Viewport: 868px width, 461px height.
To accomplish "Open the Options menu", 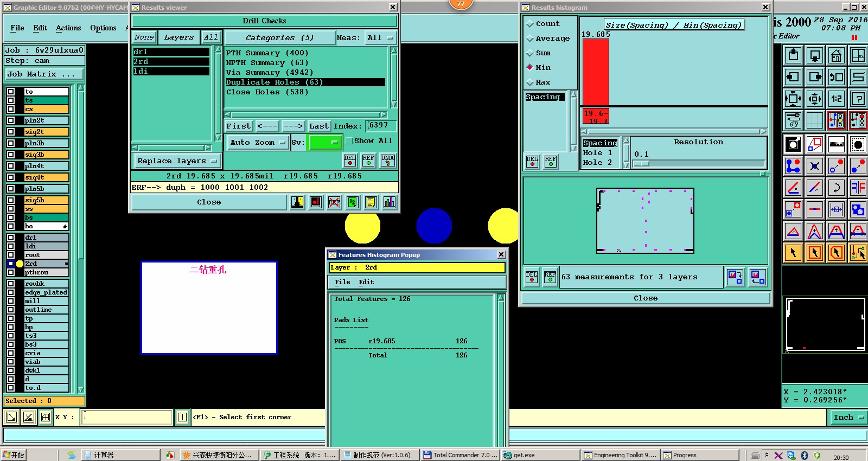I will coord(103,28).
